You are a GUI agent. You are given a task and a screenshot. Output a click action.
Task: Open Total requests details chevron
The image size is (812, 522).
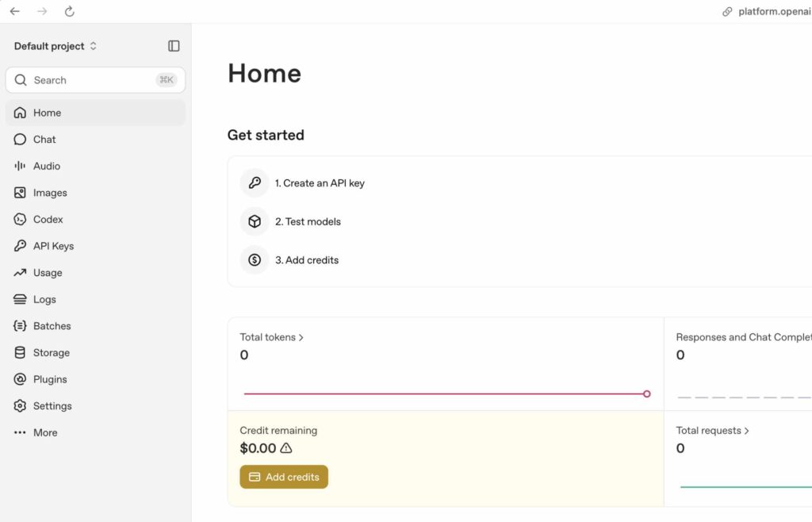click(746, 431)
